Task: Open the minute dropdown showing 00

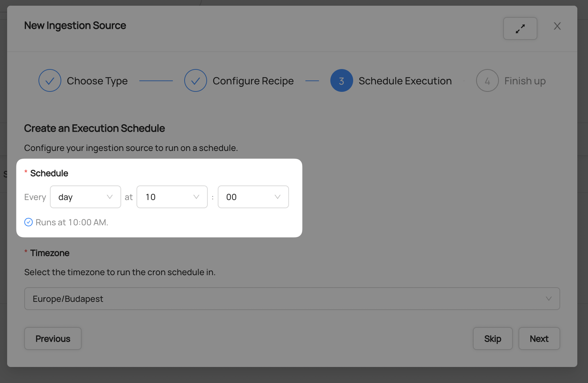Action: pyautogui.click(x=253, y=197)
